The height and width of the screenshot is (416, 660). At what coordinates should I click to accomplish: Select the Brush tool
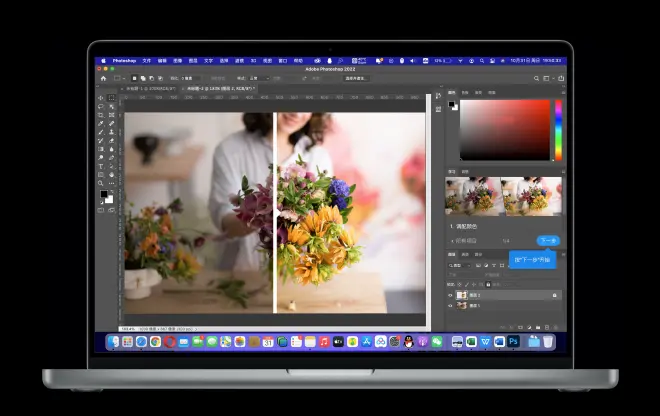[x=101, y=132]
